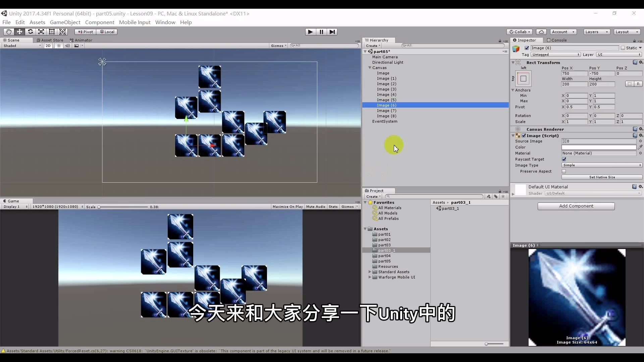The image size is (644, 362).
Task: Open the Image Type dropdown showing Simple
Action: click(x=601, y=165)
